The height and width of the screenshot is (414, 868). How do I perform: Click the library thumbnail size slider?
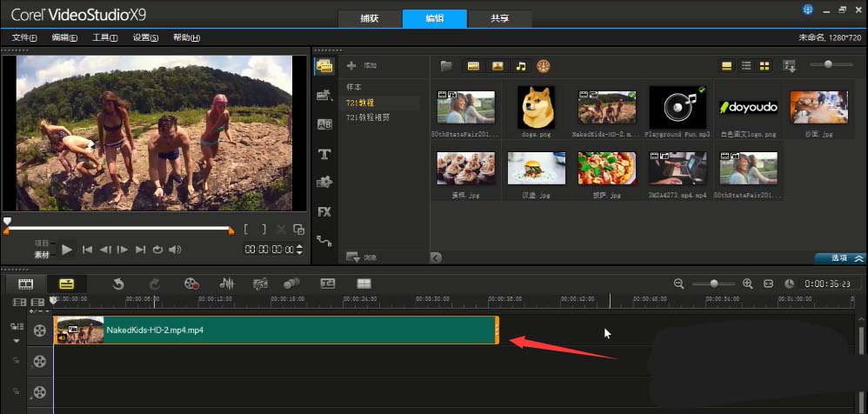tap(828, 64)
